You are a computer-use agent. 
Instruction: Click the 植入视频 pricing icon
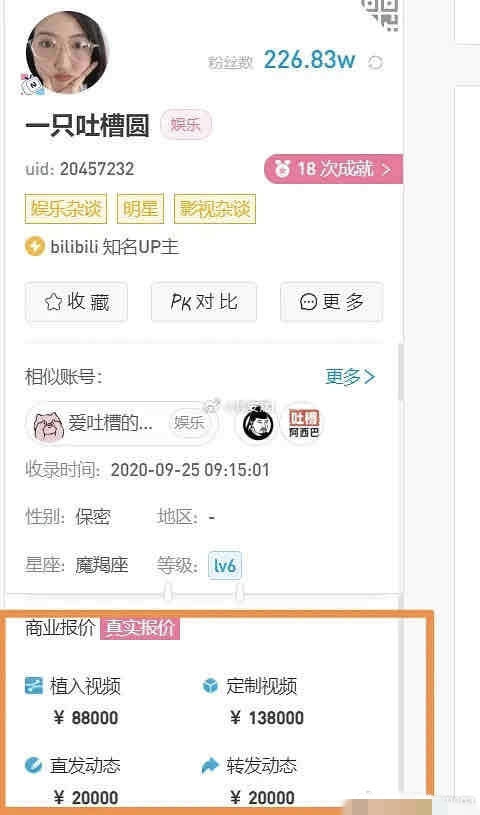pyautogui.click(x=34, y=686)
